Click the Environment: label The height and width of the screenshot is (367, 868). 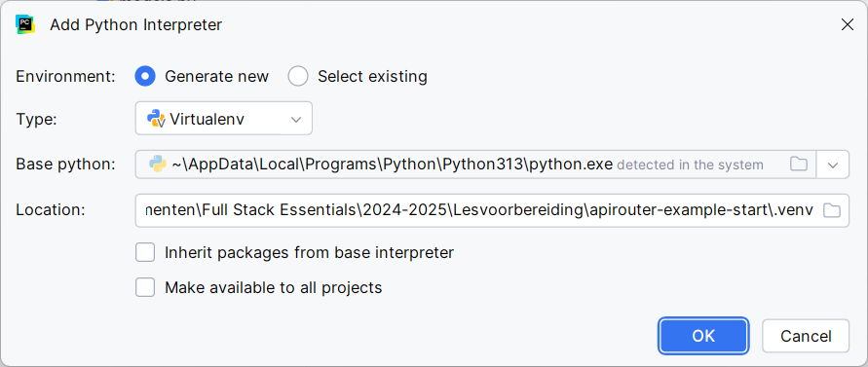click(x=65, y=76)
